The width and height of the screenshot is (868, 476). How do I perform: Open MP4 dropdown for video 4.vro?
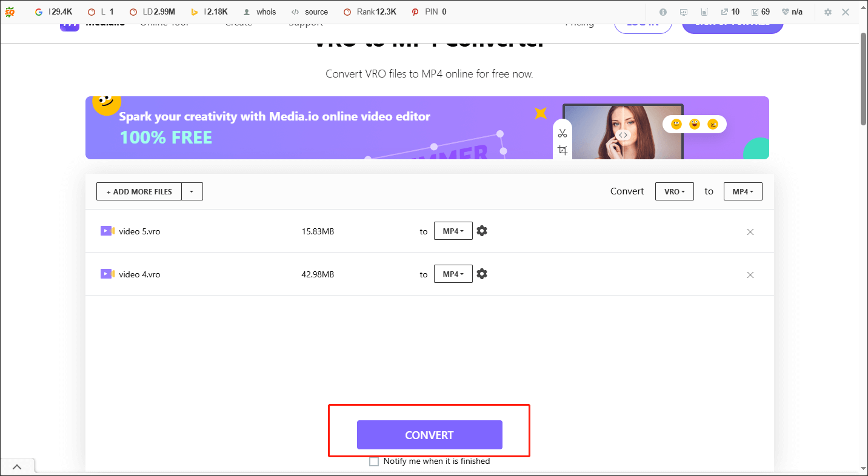click(x=453, y=274)
